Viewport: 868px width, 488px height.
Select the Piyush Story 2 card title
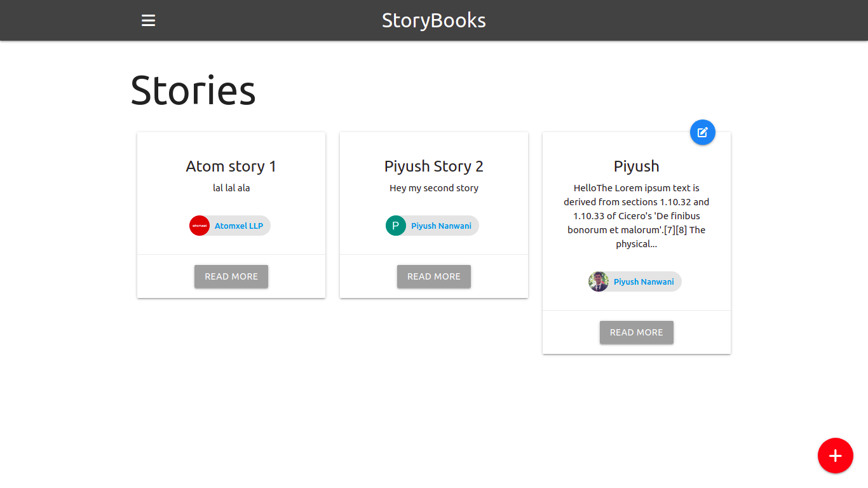(x=433, y=166)
